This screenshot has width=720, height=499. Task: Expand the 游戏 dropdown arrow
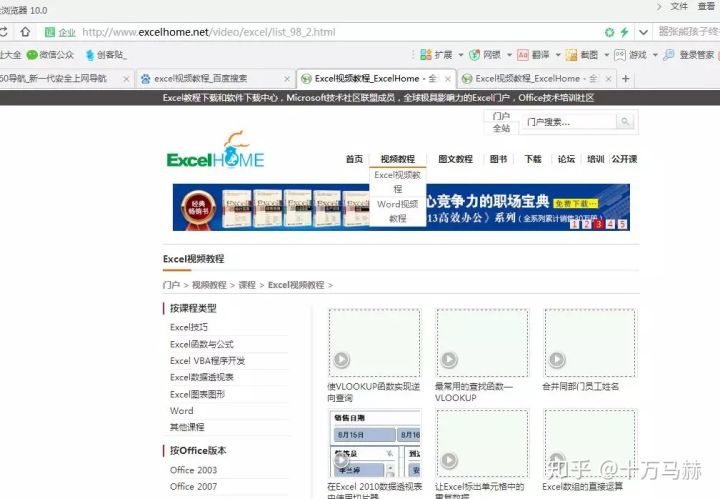coord(655,55)
